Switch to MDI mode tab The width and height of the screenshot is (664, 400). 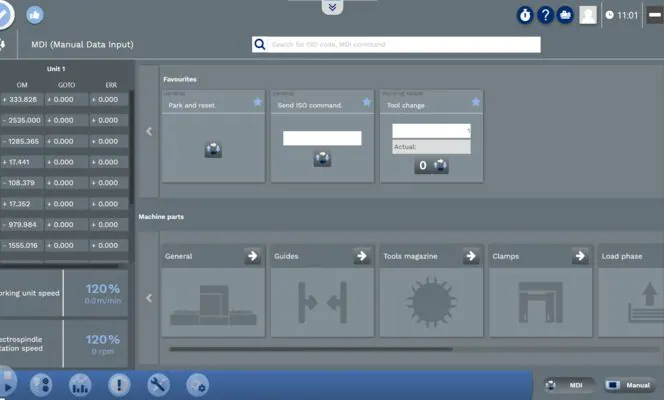click(569, 385)
